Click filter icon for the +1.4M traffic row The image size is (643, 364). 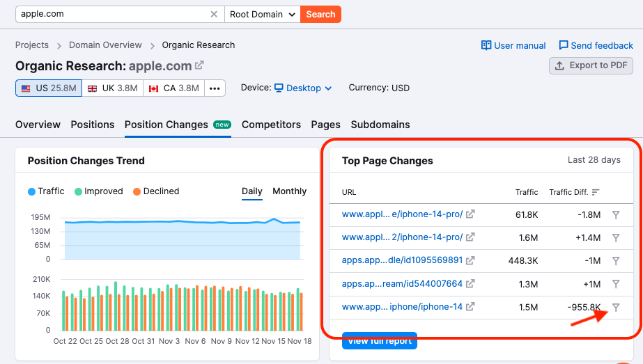[616, 237]
